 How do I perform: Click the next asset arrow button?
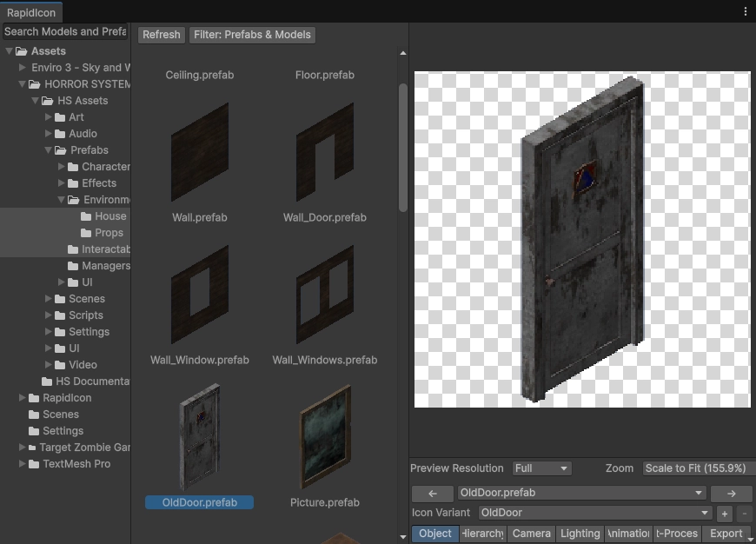point(732,494)
